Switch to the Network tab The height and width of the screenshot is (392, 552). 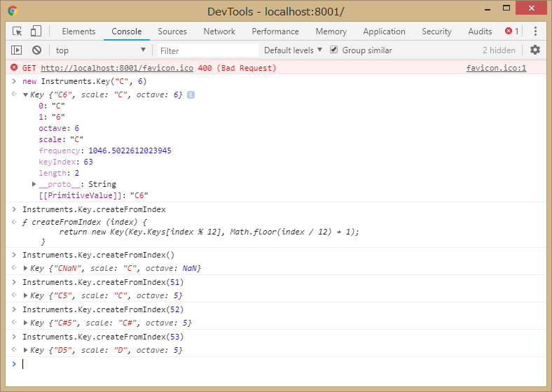point(219,31)
